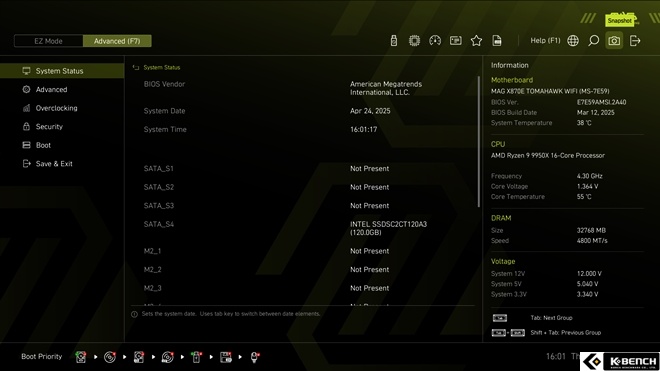Click AMD Ryzen 9 9950X processor name
The height and width of the screenshot is (371, 660).
click(x=548, y=155)
